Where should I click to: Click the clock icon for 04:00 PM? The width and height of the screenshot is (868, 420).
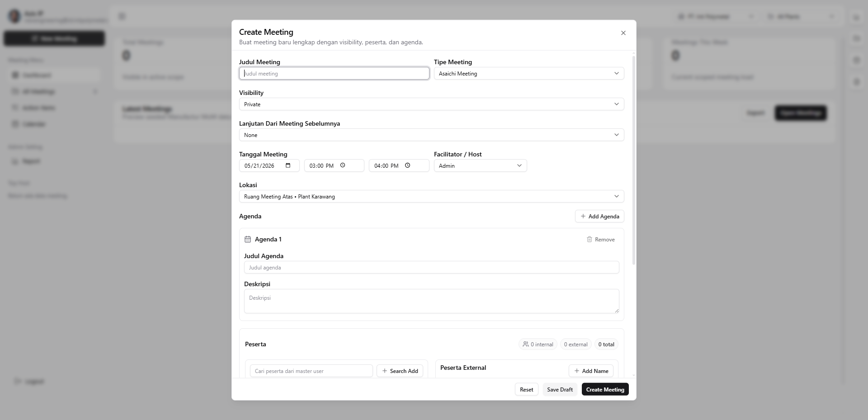[x=407, y=165]
